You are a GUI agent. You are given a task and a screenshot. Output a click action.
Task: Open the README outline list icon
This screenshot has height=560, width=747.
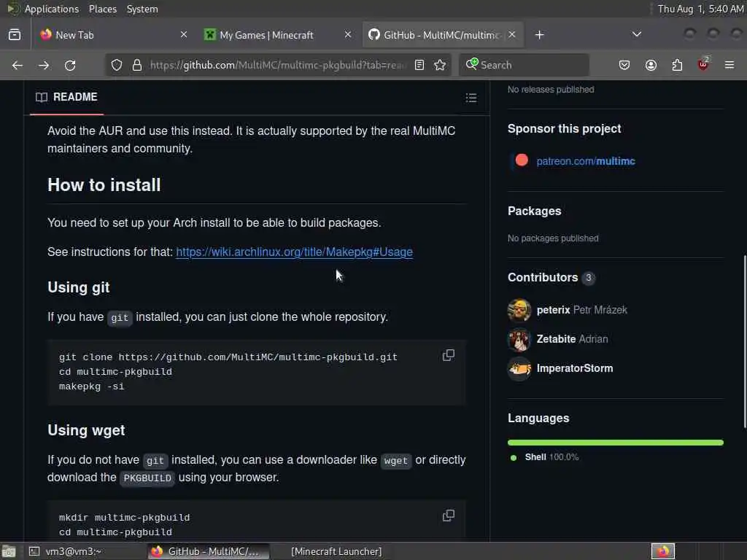tap(471, 98)
